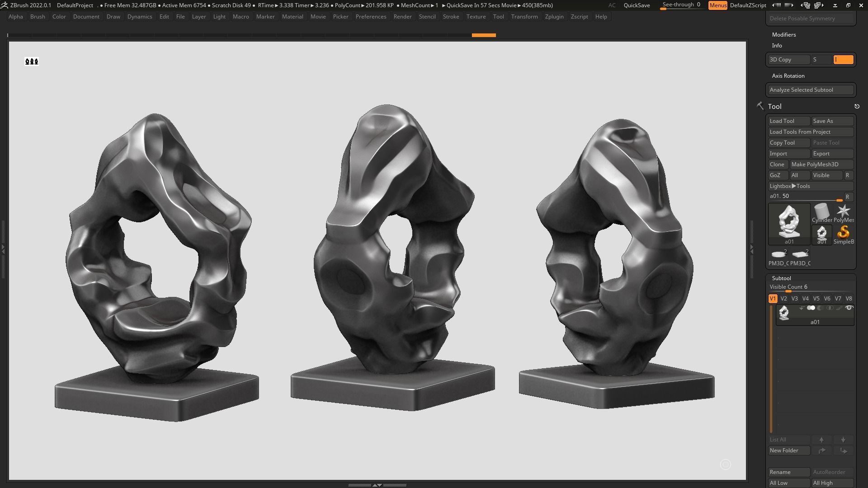Expand the Modifiers section
The image size is (868, 488).
784,35
